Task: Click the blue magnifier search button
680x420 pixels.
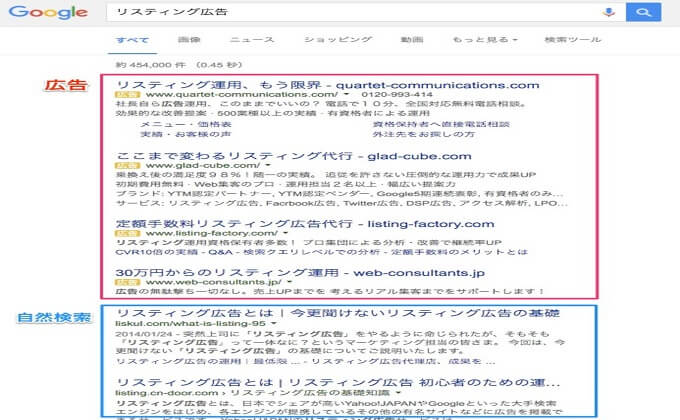Action: [x=644, y=12]
